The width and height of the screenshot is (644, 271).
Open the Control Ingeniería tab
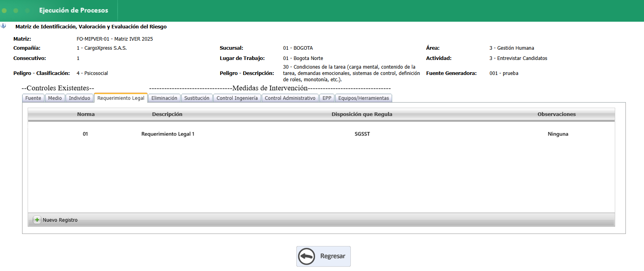coord(237,98)
